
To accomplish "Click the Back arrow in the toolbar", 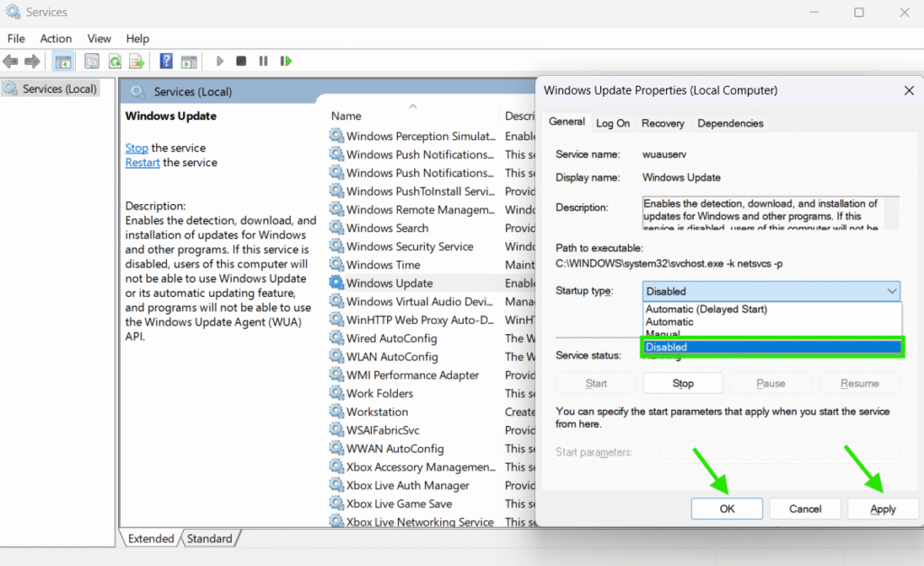I will 11,61.
